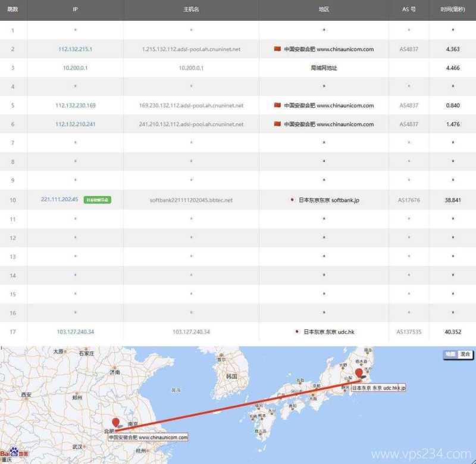This screenshot has width=476, height=464.
Task: Open the Baidu map logo
Action: point(14,454)
